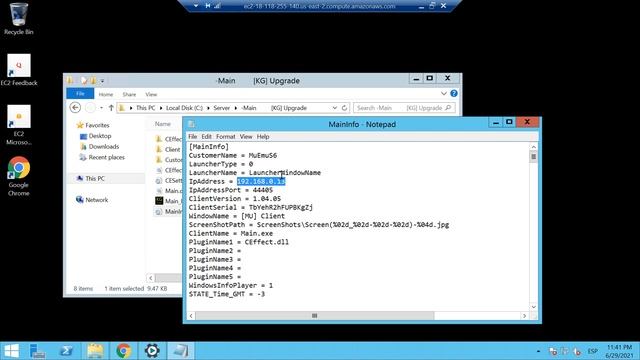Open the View menu in Notepad
640x360 pixels.
246,136
